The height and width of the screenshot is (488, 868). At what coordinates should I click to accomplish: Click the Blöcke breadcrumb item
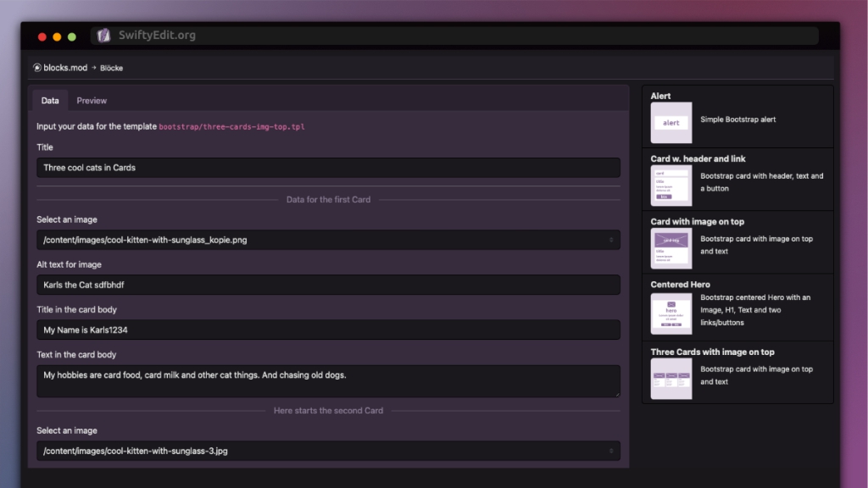point(111,68)
